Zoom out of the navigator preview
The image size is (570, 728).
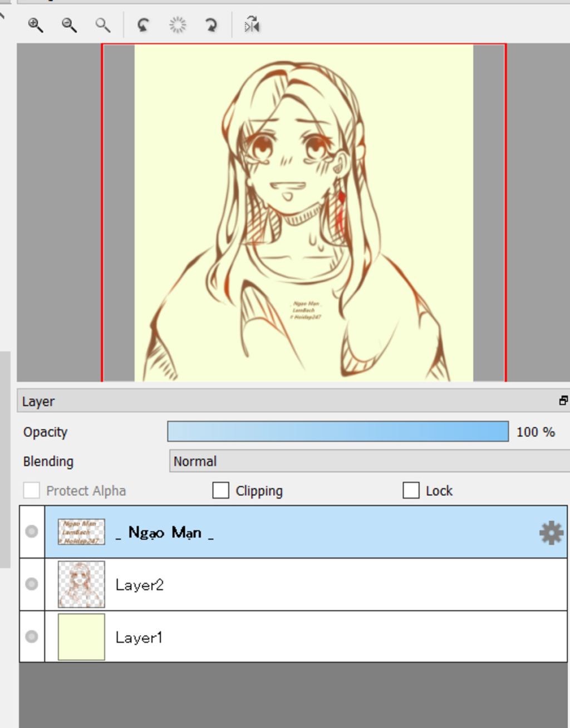(69, 25)
